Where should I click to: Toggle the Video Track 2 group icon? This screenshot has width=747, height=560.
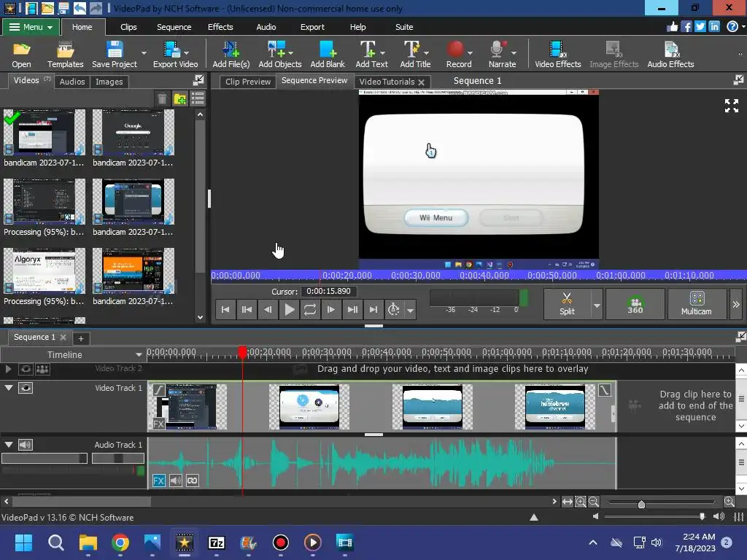(x=42, y=369)
